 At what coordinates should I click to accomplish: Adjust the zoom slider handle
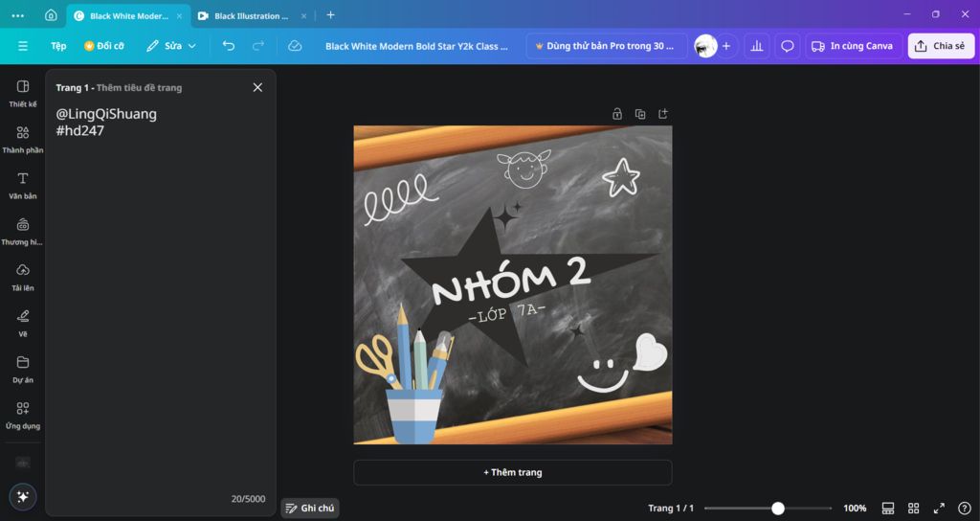[777, 508]
